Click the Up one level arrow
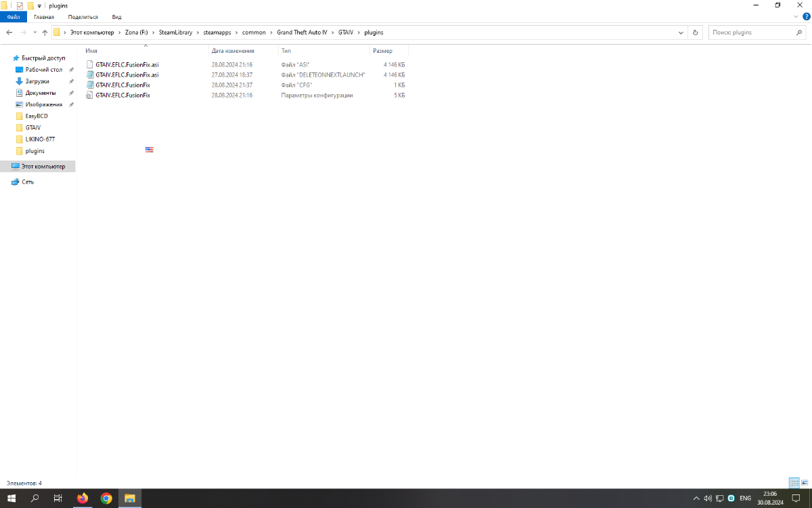812x508 pixels. click(x=45, y=33)
